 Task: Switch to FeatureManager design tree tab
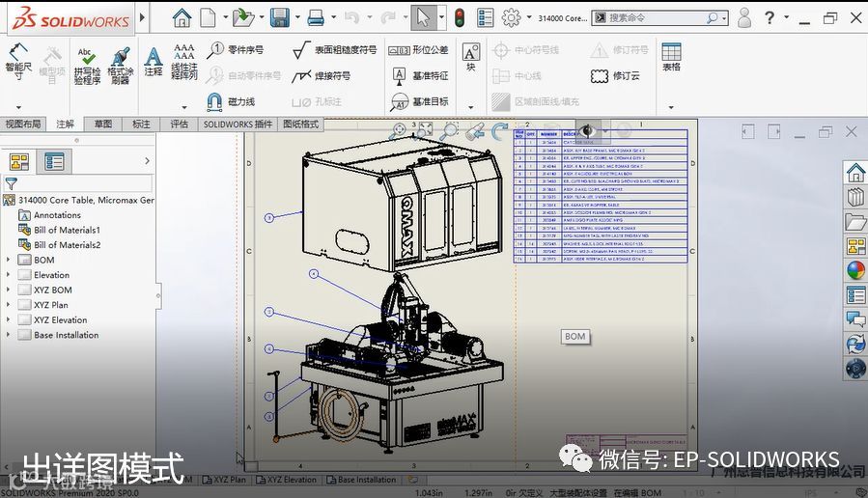pos(19,161)
